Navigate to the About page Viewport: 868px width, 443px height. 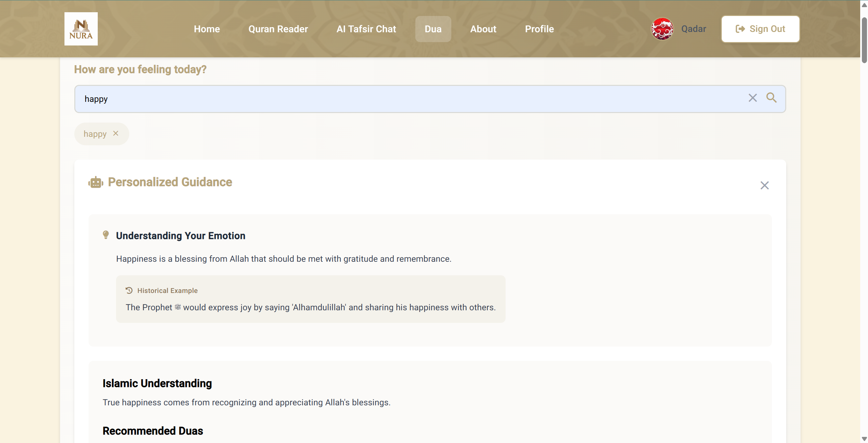[483, 29]
